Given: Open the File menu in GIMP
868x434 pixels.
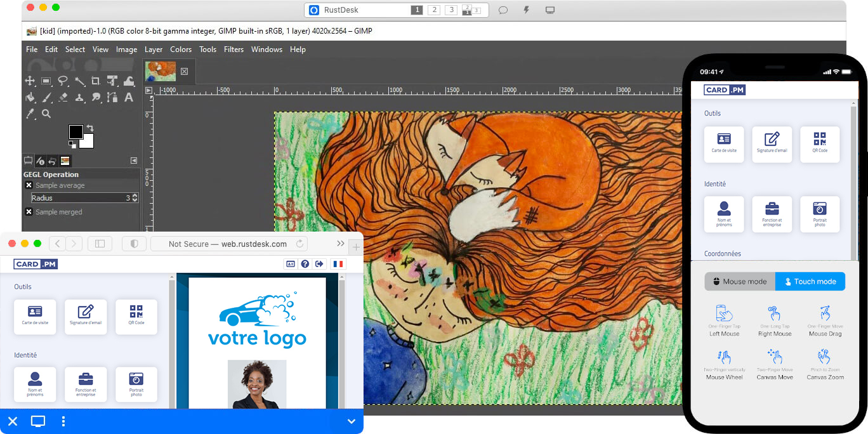Looking at the screenshot, I should tap(32, 49).
